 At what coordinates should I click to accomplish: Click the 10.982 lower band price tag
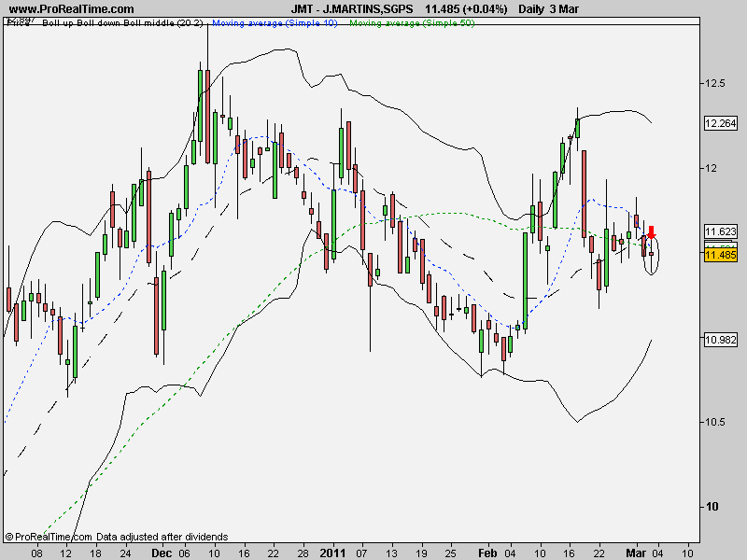[720, 340]
